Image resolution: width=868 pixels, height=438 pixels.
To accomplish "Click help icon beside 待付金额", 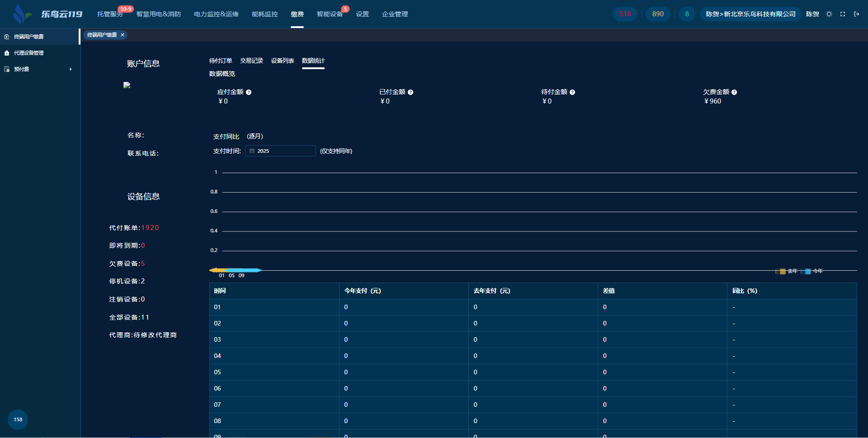I will 572,92.
